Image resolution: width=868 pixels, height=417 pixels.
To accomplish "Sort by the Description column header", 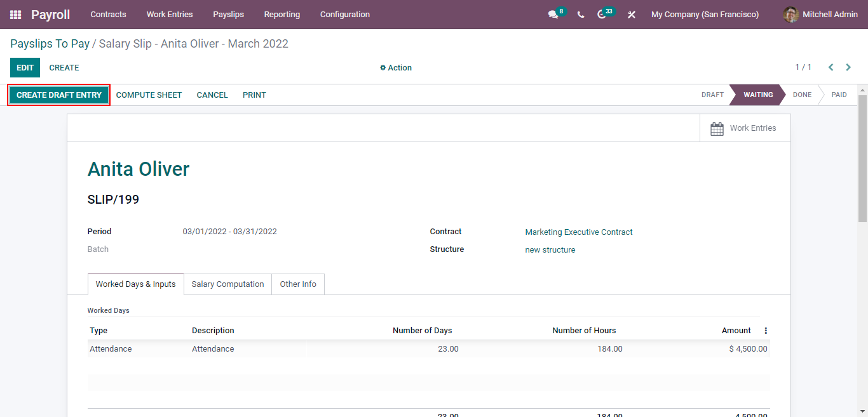I will pyautogui.click(x=213, y=331).
